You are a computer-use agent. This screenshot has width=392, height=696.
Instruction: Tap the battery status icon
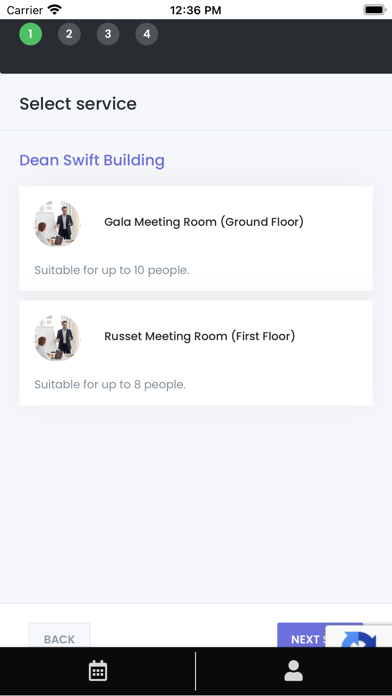(375, 10)
